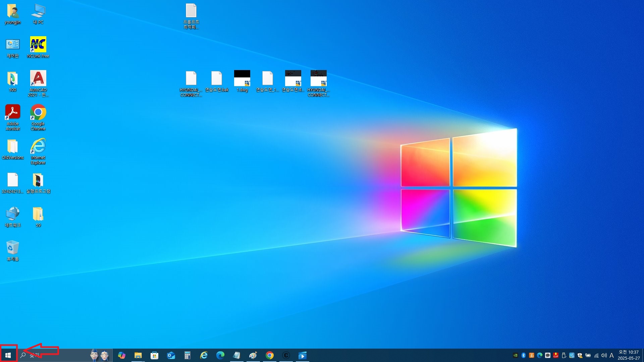644x362 pixels.
Task: Select the 휴지통 recycle bin icon
Action: [13, 248]
